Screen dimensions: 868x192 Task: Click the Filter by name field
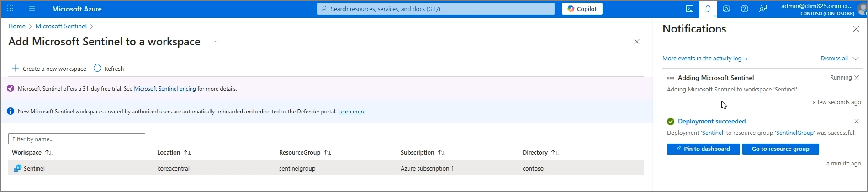pos(77,139)
